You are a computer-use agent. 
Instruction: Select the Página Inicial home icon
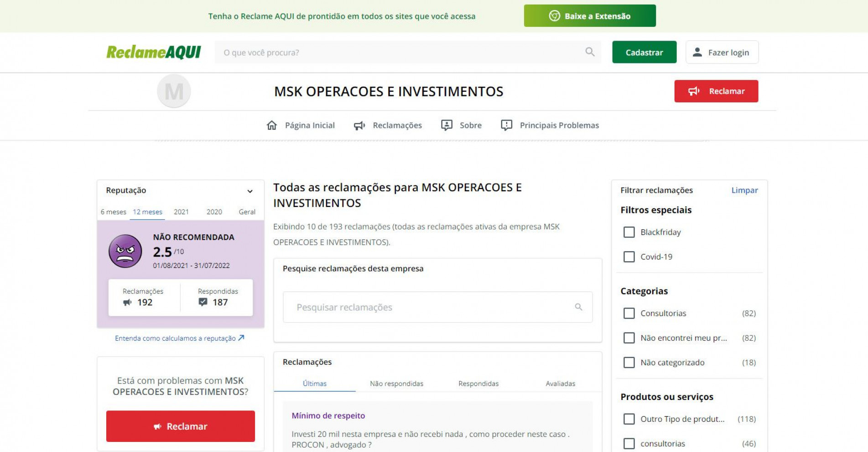(x=272, y=125)
